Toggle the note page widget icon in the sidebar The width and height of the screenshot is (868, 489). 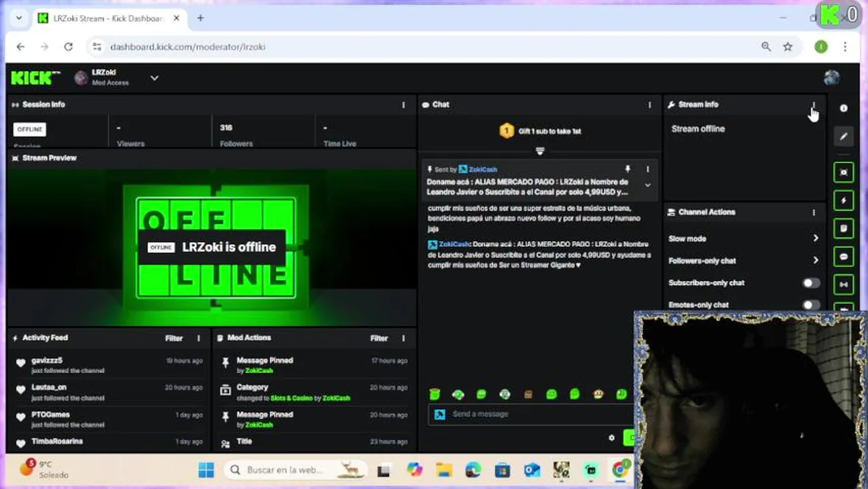pos(843,229)
